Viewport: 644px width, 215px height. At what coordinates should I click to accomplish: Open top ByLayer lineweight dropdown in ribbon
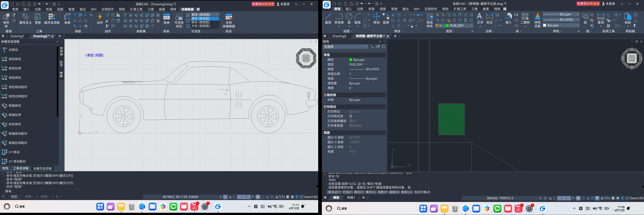[x=561, y=14]
